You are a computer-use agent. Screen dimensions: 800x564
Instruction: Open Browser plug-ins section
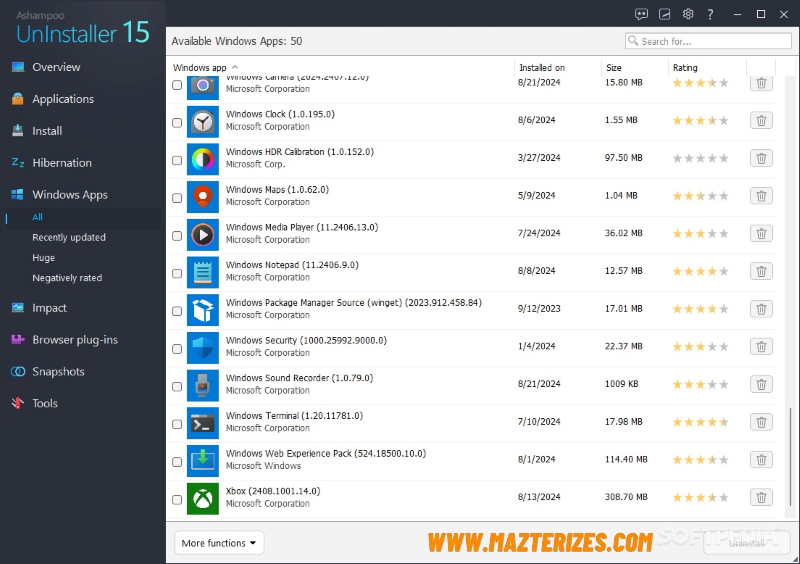pyautogui.click(x=75, y=339)
